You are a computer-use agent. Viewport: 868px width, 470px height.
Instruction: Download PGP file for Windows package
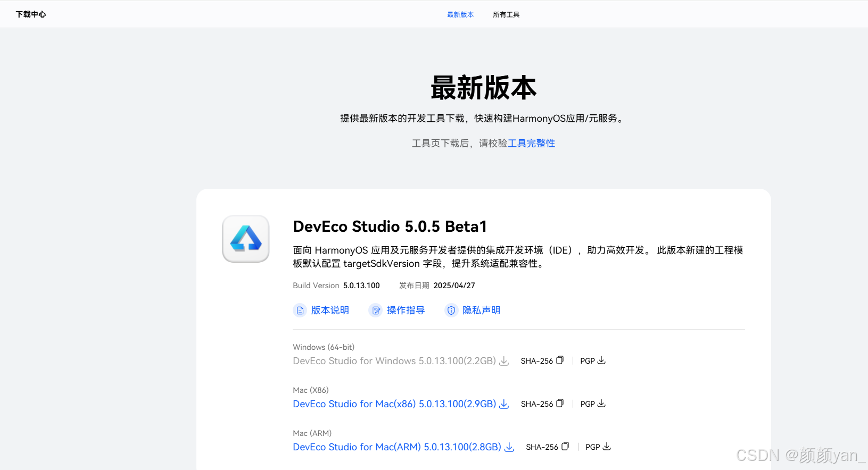point(601,360)
